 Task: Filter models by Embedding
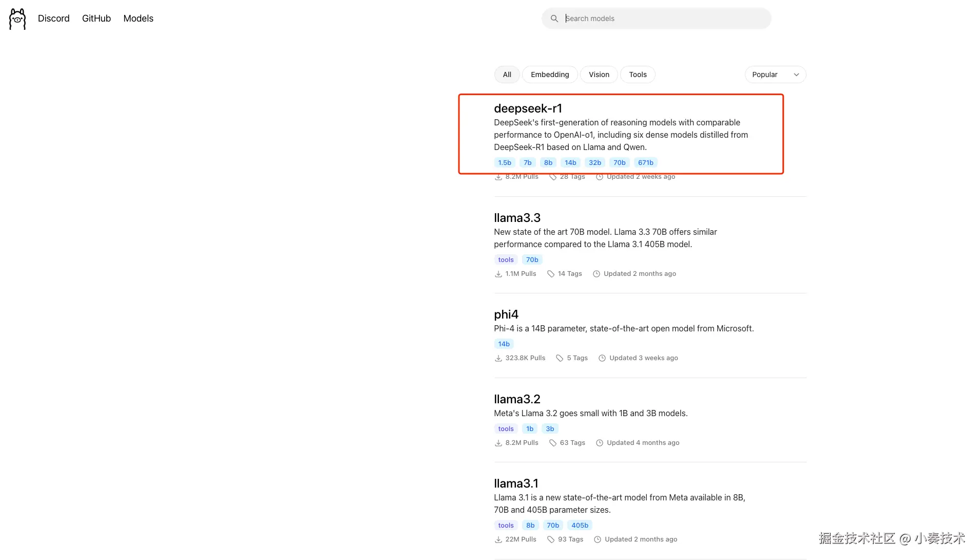(550, 74)
